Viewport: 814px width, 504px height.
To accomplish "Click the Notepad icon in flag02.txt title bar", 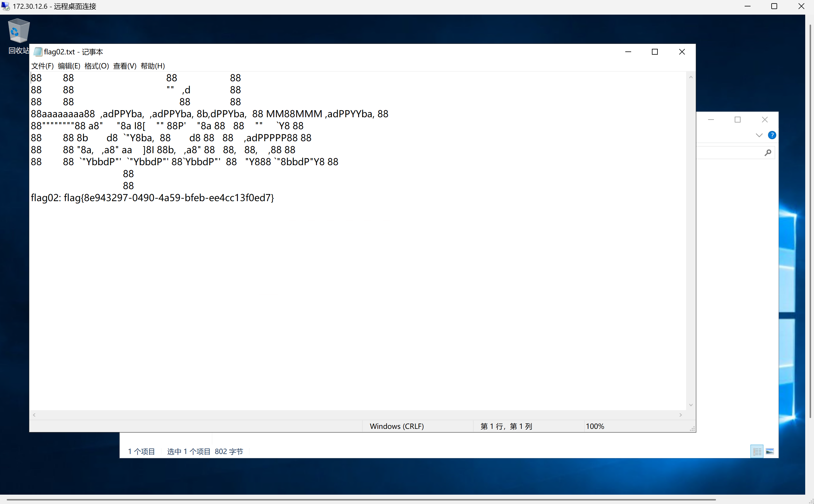I will click(38, 52).
